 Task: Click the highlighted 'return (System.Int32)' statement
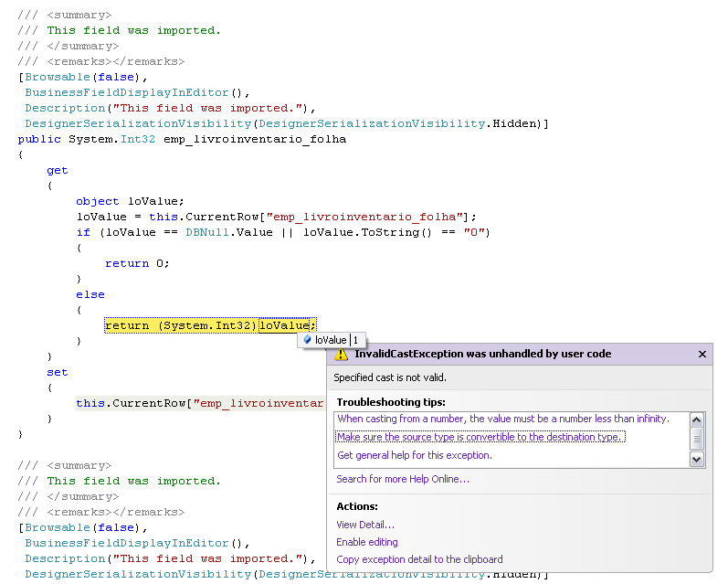click(181, 325)
